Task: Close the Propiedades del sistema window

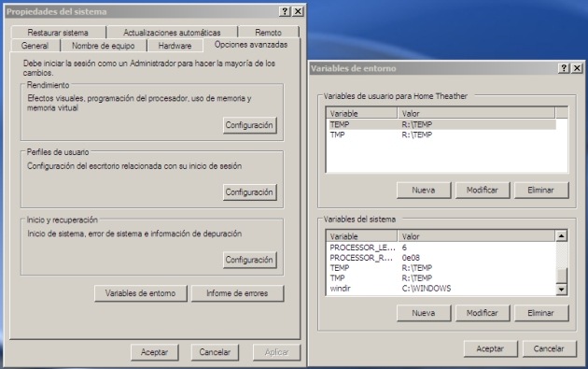Action: (298, 11)
